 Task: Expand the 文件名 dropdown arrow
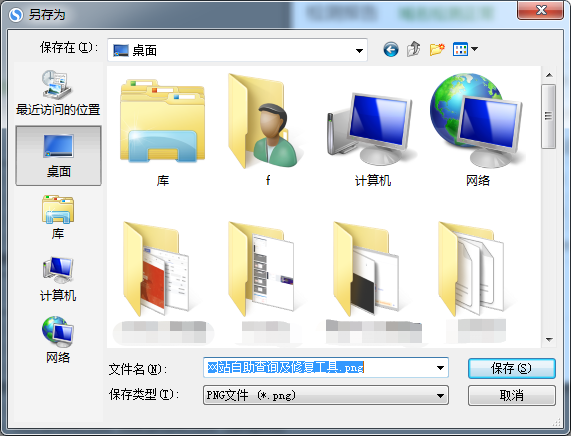pyautogui.click(x=440, y=368)
